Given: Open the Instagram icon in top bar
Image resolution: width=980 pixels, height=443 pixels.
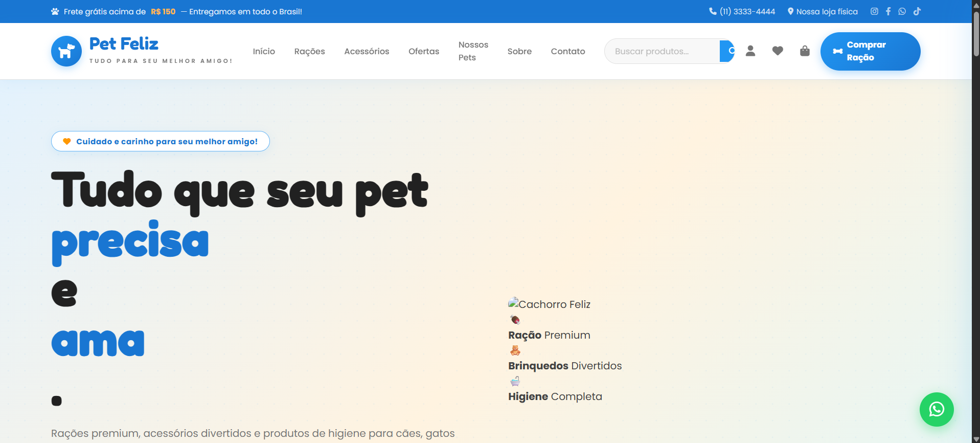Looking at the screenshot, I should tap(874, 11).
